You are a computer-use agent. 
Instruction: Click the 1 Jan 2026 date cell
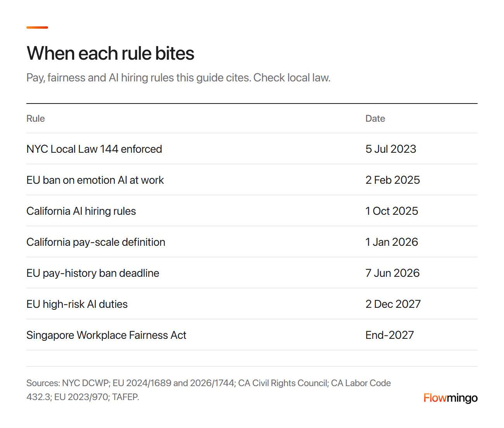(392, 242)
